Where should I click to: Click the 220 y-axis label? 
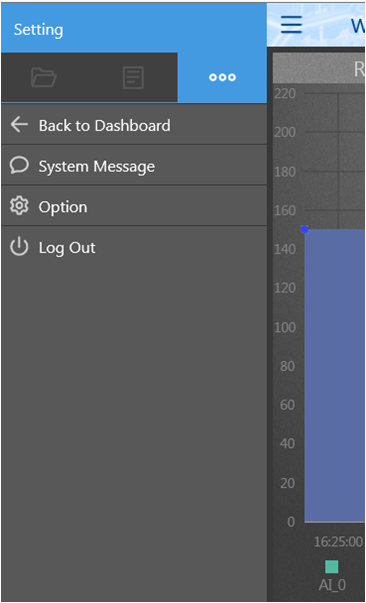click(x=285, y=93)
